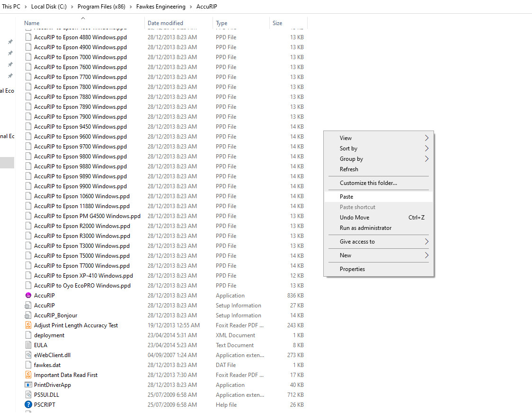
Task: Select file AccuRIP to Epson 4900 Windows.ppd
Action: coord(80,47)
